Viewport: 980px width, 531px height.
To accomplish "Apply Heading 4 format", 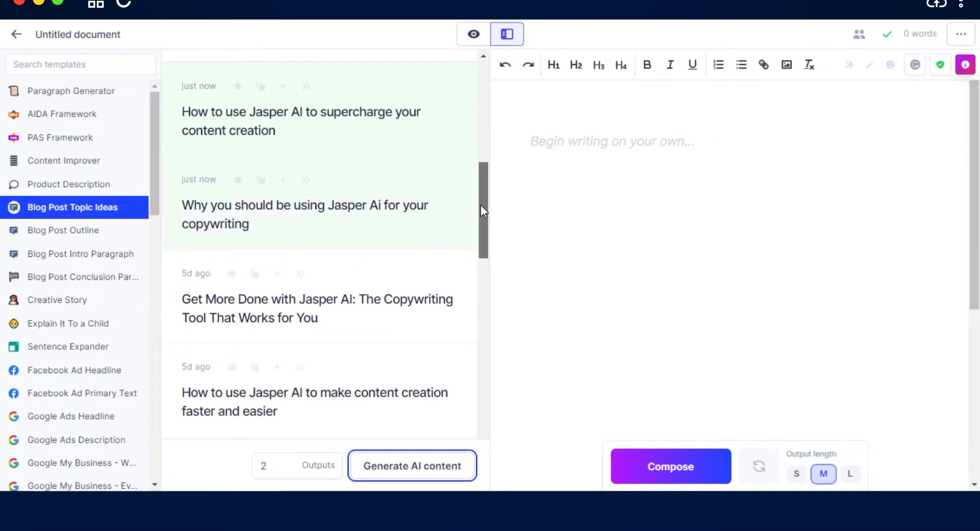I will tap(621, 65).
